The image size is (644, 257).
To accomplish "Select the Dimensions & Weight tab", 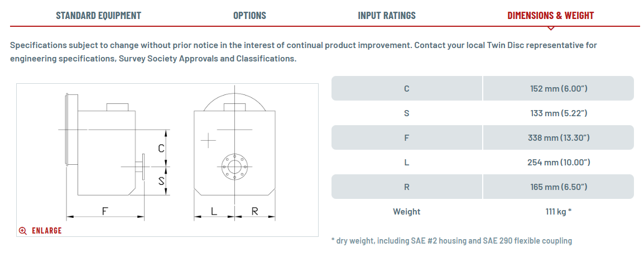I will (x=550, y=16).
